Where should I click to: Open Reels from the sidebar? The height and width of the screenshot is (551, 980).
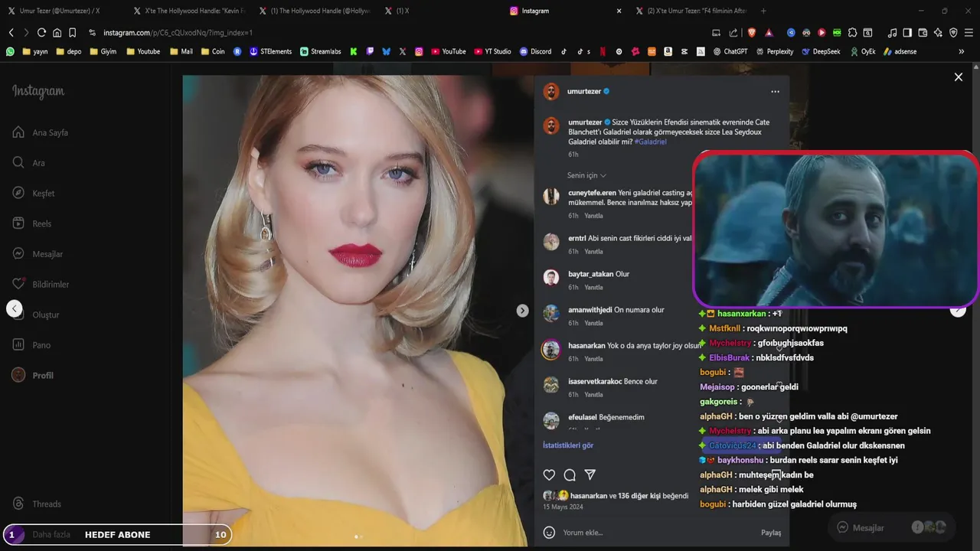point(32,223)
